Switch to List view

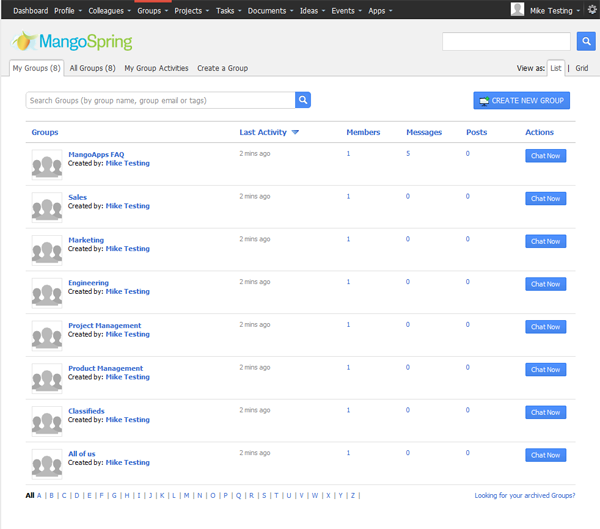(556, 68)
